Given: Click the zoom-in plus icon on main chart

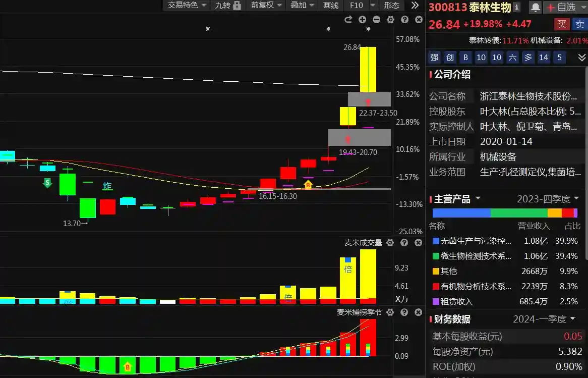Looking at the screenshot, I should click(x=362, y=19).
